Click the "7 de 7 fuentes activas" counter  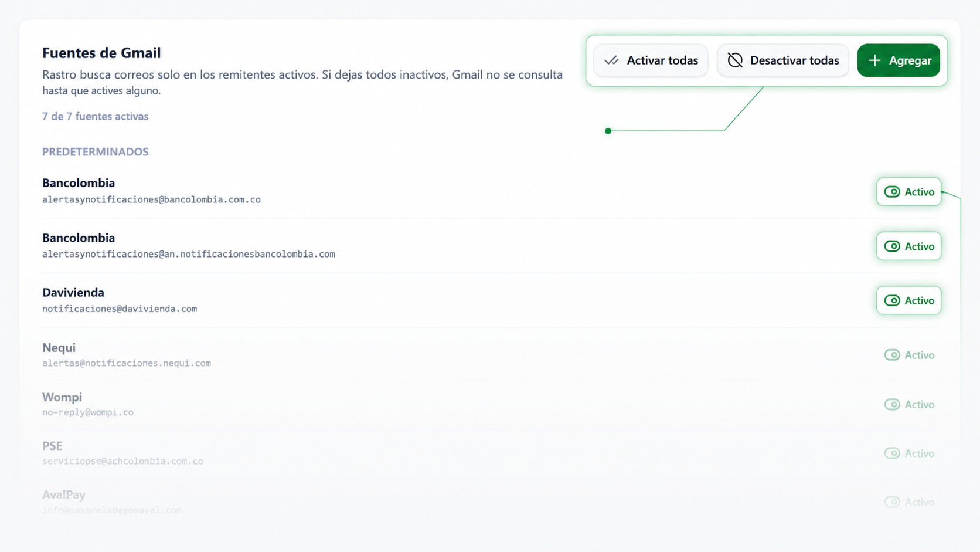pyautogui.click(x=95, y=116)
